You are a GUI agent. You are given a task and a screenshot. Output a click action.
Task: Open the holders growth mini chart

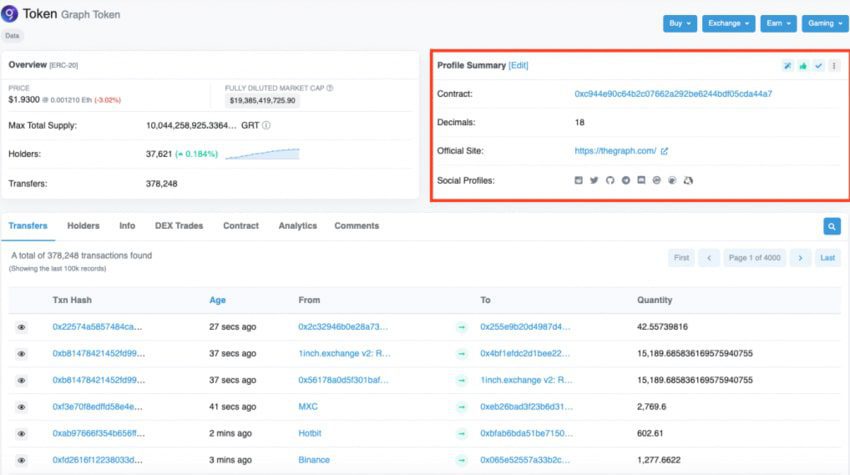[x=262, y=154]
